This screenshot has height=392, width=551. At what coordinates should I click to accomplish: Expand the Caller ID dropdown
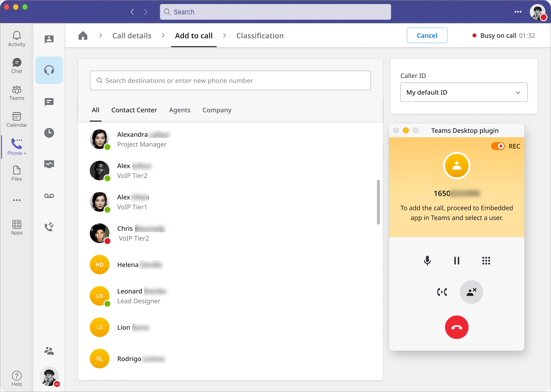[x=464, y=92]
